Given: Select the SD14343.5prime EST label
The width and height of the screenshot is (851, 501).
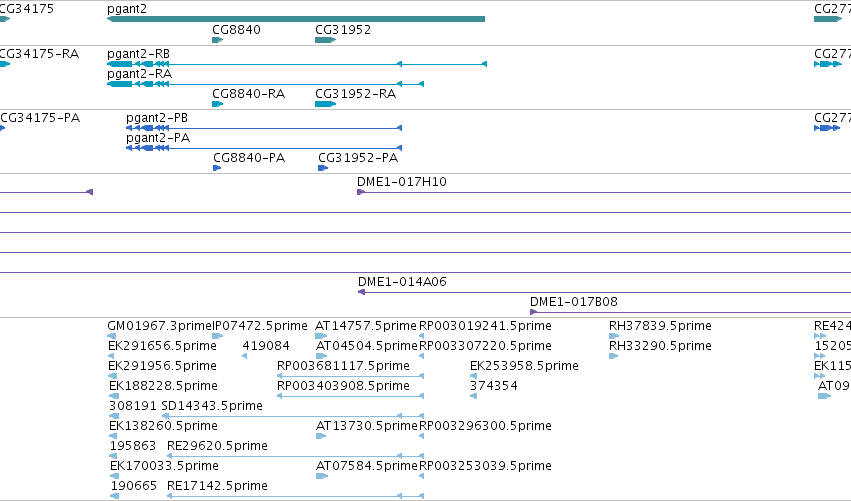Looking at the screenshot, I should coord(212,406).
